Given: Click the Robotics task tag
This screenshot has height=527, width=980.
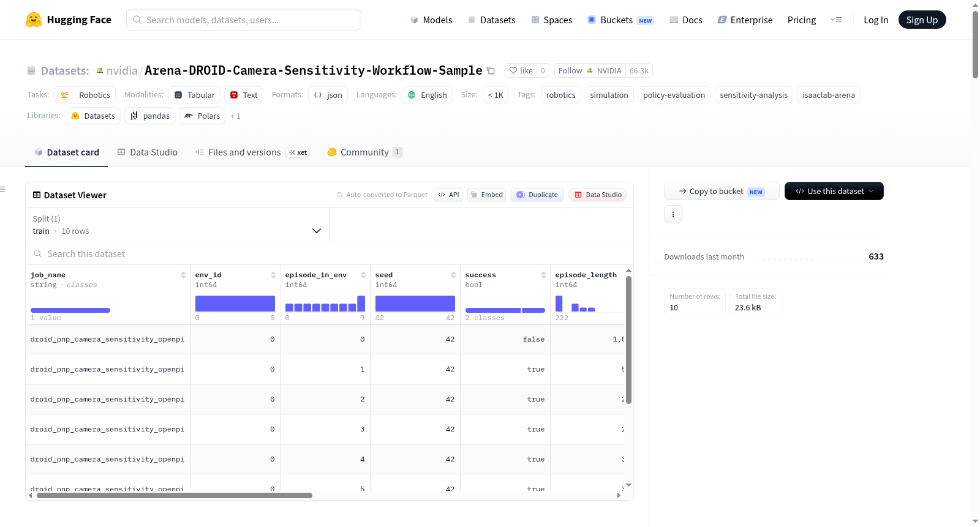Looking at the screenshot, I should point(86,95).
